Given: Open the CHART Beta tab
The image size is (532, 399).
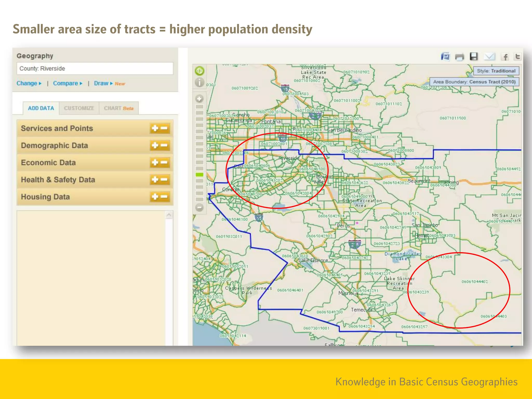Looking at the screenshot, I should 118,108.
